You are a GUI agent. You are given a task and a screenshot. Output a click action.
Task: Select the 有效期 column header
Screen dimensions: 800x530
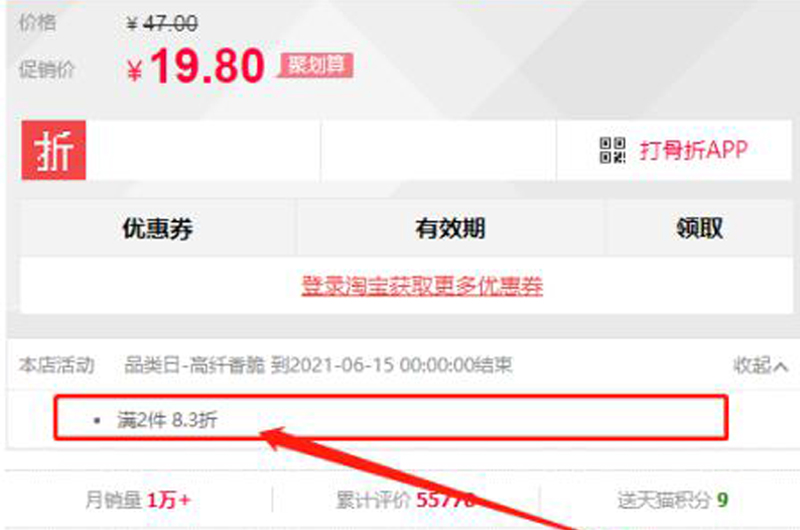click(x=450, y=228)
